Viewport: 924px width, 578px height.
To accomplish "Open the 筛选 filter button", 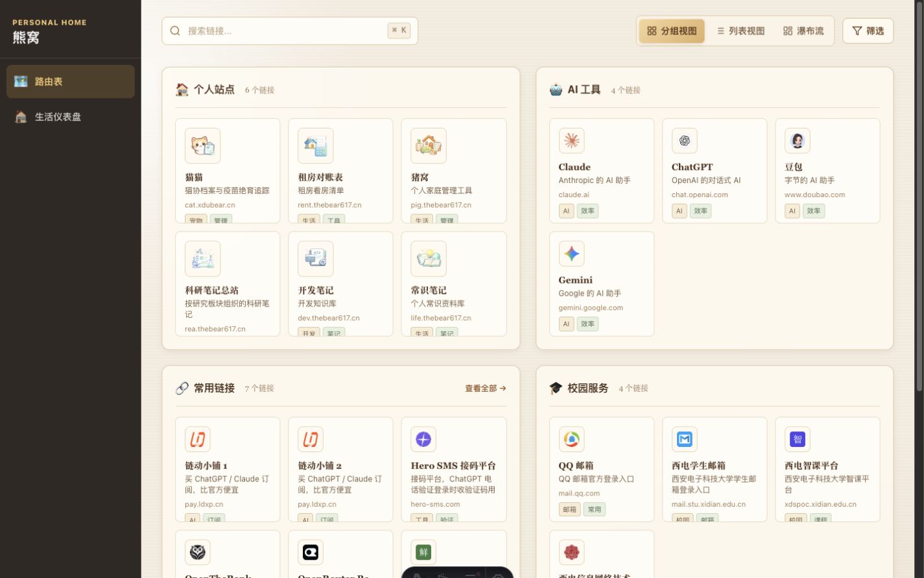I will [x=868, y=30].
